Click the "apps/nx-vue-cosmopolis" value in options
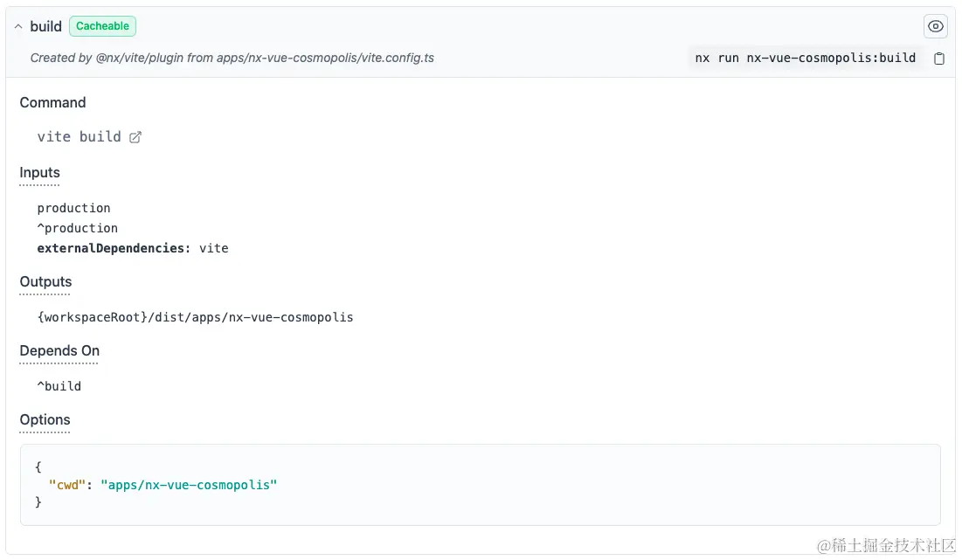 (x=189, y=485)
